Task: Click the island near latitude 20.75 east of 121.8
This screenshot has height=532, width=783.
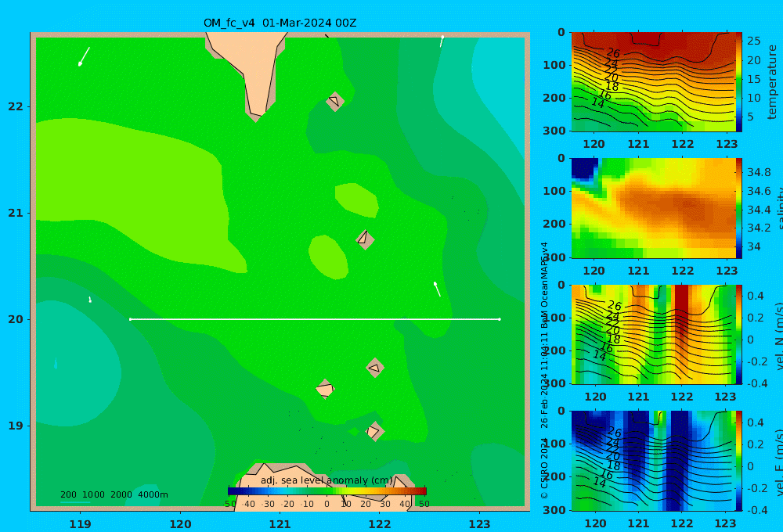Action: [365, 239]
